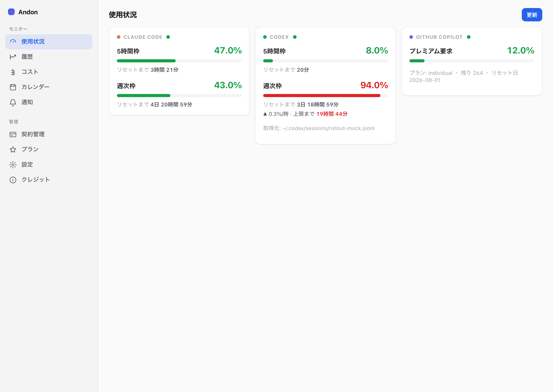Click Copilot プレミアム要求 progress bar
Screen dimensions: 553x392
pos(472,61)
